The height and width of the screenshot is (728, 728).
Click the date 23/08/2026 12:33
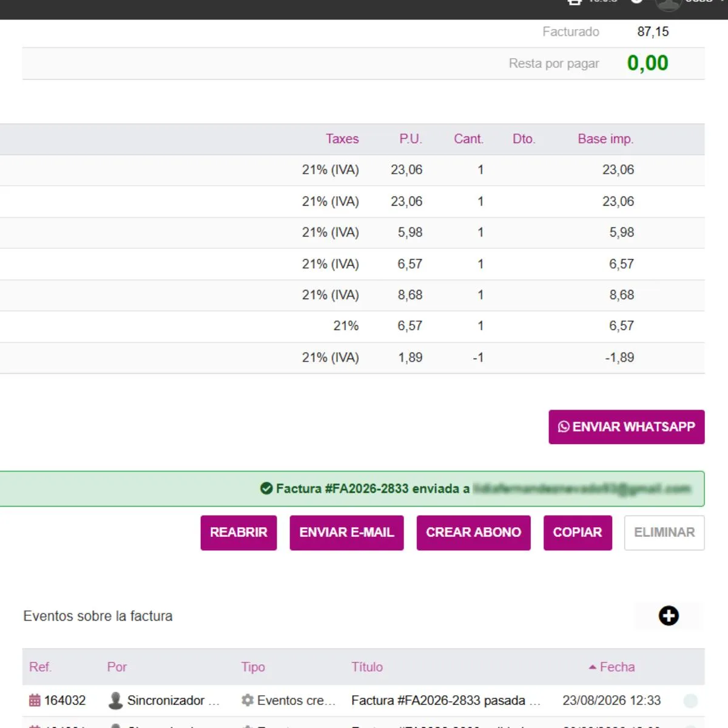612,700
